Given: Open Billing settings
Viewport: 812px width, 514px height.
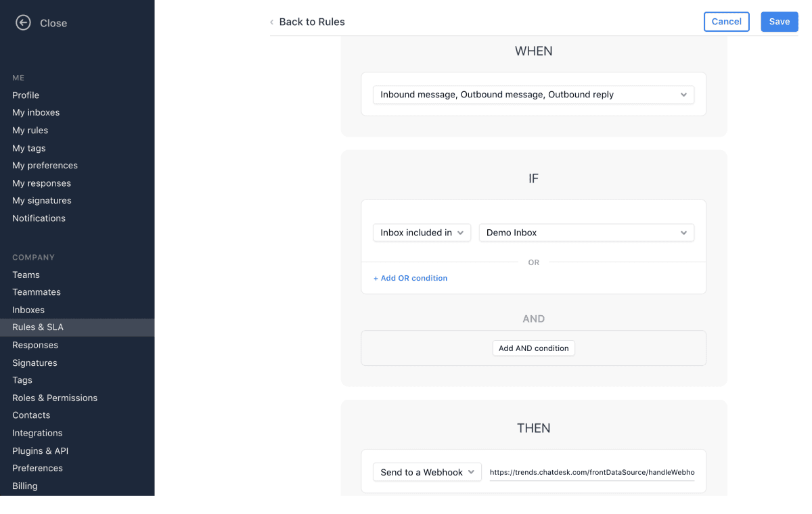Looking at the screenshot, I should point(24,486).
